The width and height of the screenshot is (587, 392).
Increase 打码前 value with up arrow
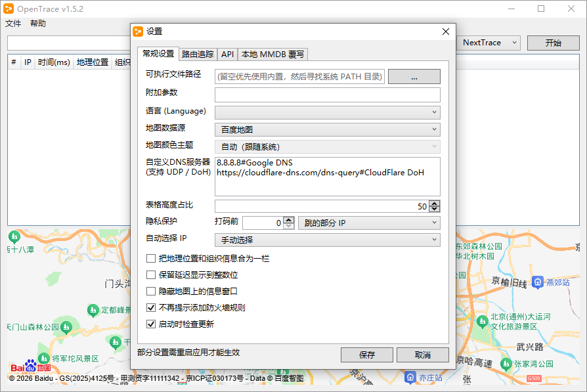point(289,220)
